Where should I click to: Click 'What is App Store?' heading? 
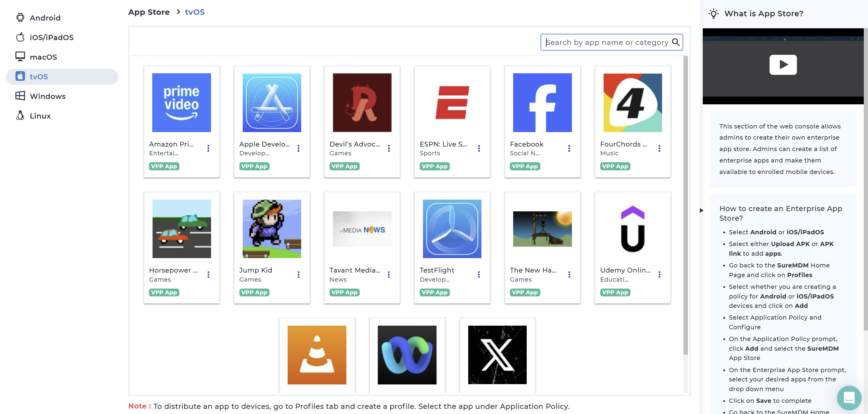764,14
